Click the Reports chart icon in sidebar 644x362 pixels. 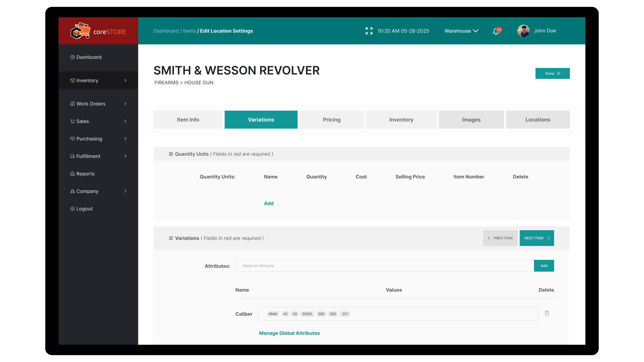coord(72,174)
